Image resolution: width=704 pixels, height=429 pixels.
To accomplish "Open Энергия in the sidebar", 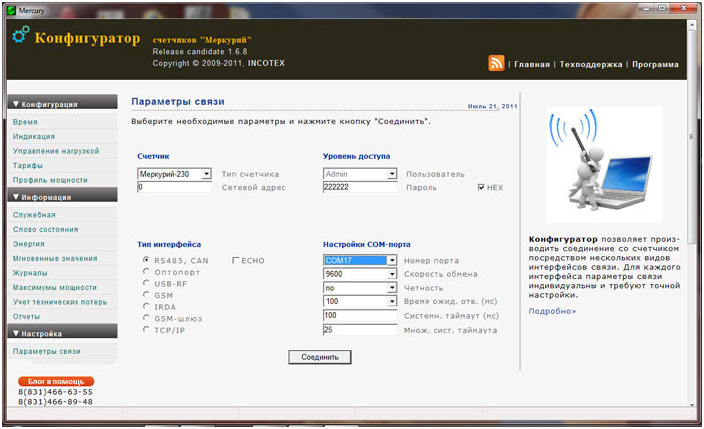I will (x=29, y=243).
